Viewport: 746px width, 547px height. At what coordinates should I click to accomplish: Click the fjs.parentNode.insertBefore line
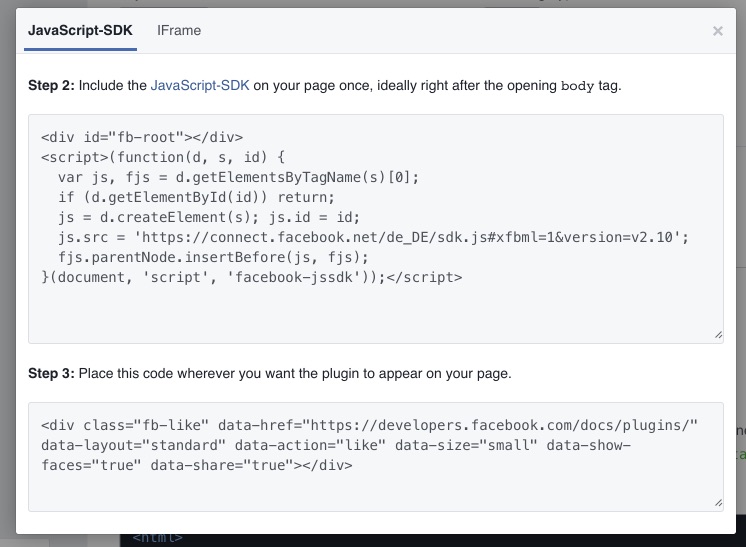(x=213, y=257)
